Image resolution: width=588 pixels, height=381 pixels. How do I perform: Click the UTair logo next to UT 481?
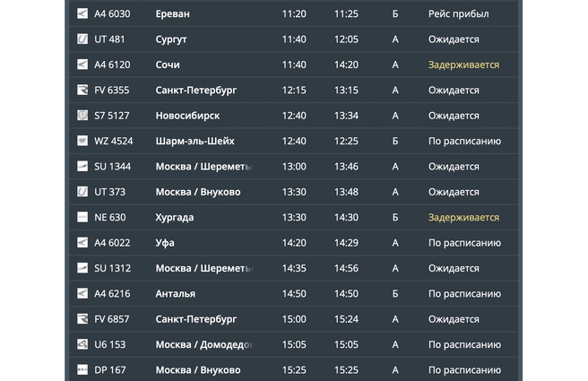(x=82, y=39)
